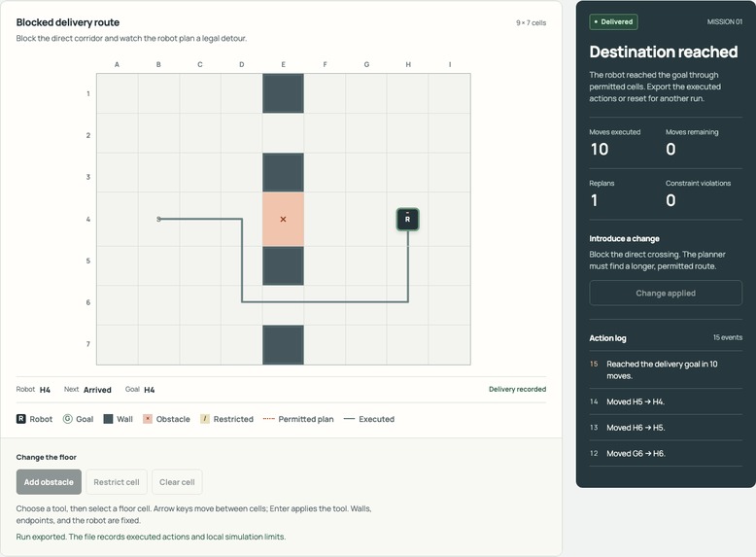The width and height of the screenshot is (756, 557).
Task: Select the wall cell at E1
Action: pos(283,93)
